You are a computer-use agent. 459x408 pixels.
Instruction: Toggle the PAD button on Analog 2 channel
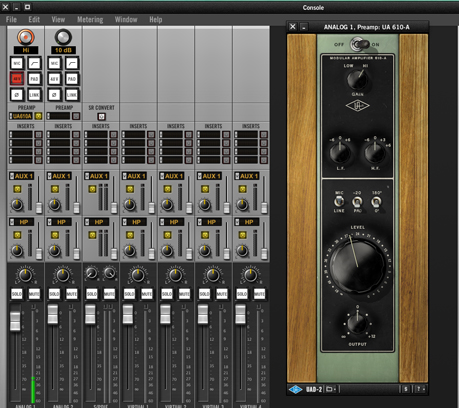[72, 79]
